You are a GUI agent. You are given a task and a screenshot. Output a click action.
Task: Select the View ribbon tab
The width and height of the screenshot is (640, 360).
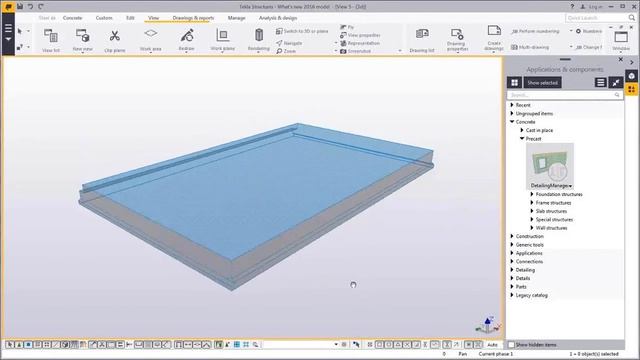[x=153, y=18]
